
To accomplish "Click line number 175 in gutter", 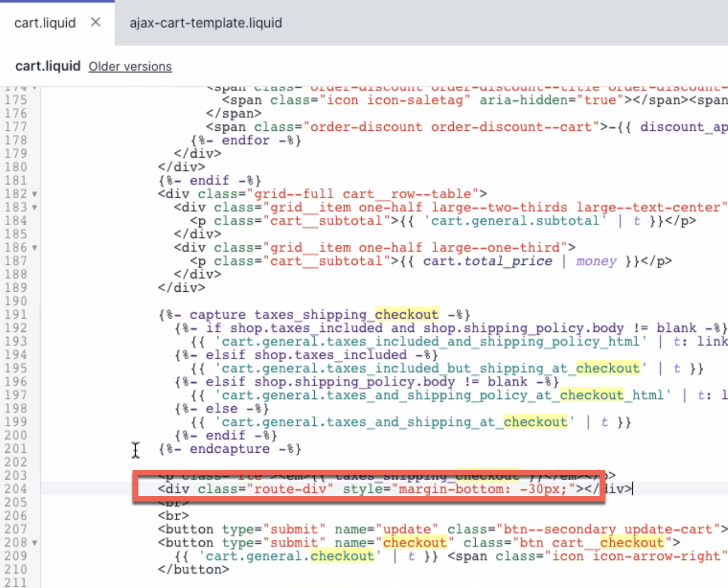I will pos(16,100).
